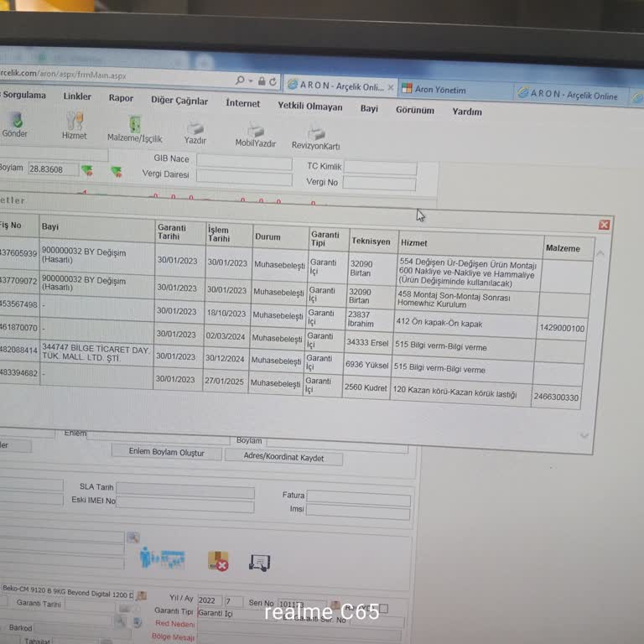Screen dimensions: 644x644
Task: Click Malzeme value 2466300330
Action: pos(556,397)
